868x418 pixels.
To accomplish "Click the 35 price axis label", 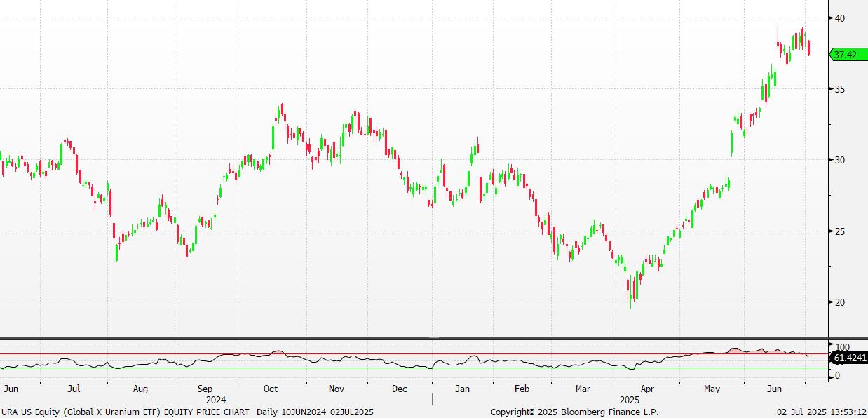I will 839,89.
